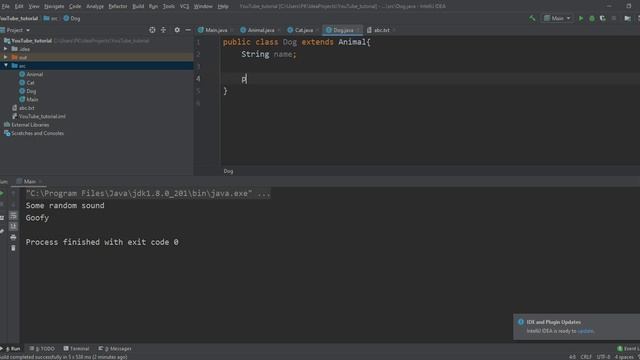This screenshot has height=360, width=640.
Task: Open the Navigate menu
Action: [54, 6]
